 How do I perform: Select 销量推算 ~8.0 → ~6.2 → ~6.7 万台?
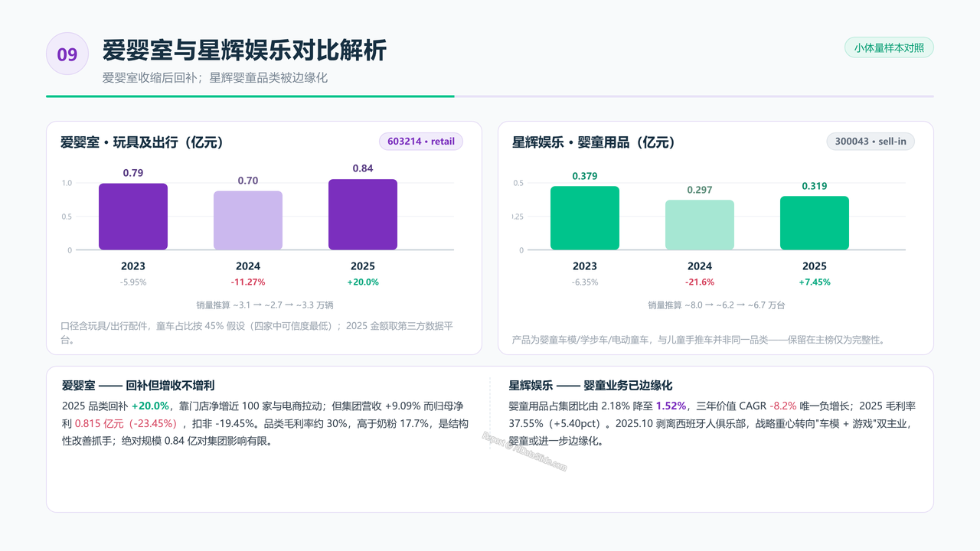click(716, 305)
